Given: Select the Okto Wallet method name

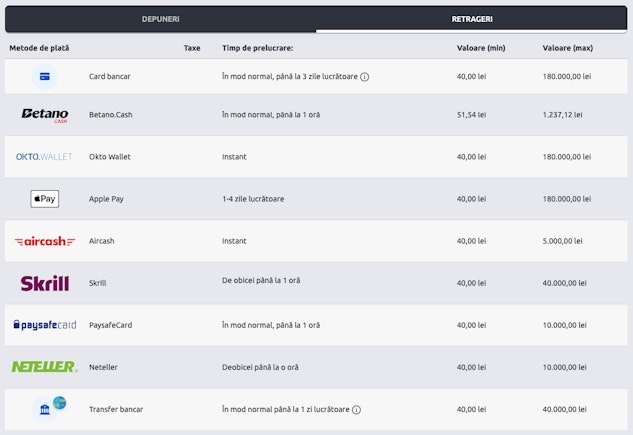Looking at the screenshot, I should [110, 157].
